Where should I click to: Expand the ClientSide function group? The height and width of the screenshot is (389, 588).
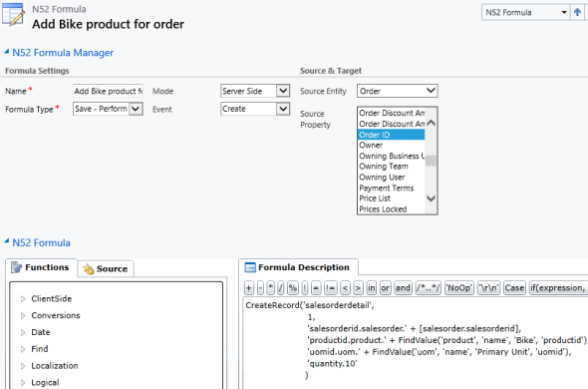pyautogui.click(x=23, y=299)
